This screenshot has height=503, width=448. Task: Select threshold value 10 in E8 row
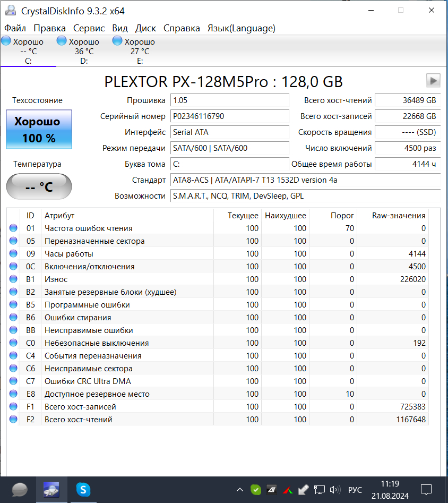(x=350, y=394)
